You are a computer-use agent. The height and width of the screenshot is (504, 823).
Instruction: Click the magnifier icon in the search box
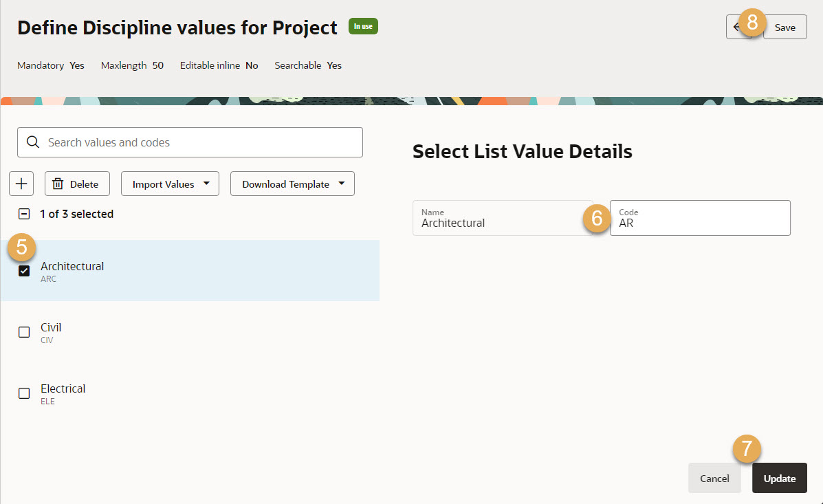pos(32,142)
